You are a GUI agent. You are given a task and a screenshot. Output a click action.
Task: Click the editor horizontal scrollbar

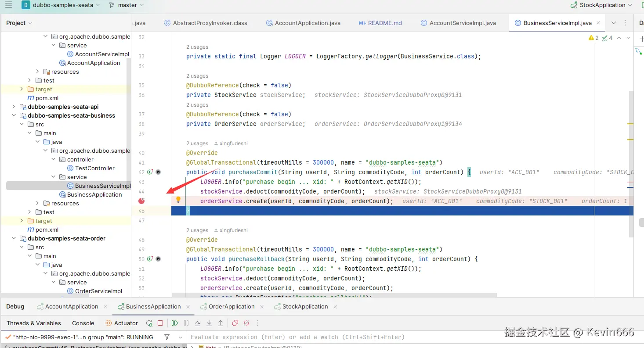pyautogui.click(x=334, y=295)
